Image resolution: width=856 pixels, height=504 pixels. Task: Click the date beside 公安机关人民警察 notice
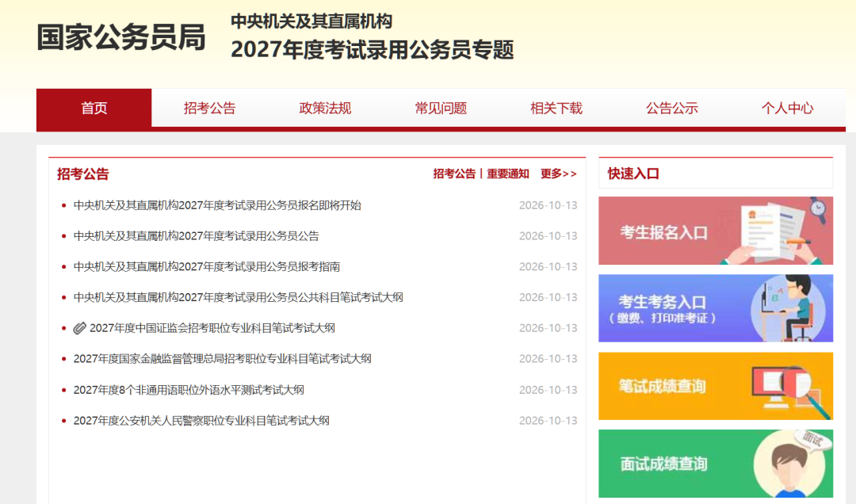click(x=548, y=421)
